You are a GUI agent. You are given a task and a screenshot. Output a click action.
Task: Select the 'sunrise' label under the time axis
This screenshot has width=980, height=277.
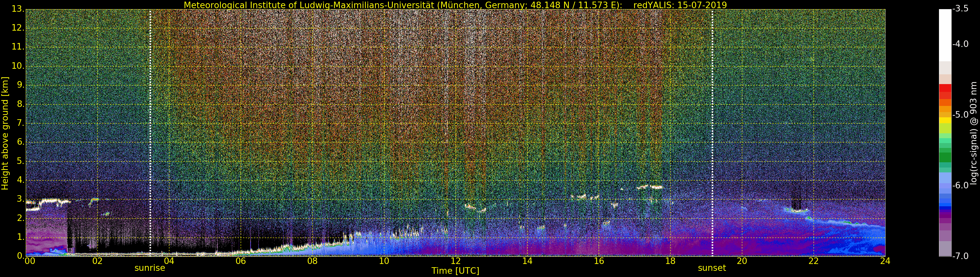pyautogui.click(x=150, y=268)
